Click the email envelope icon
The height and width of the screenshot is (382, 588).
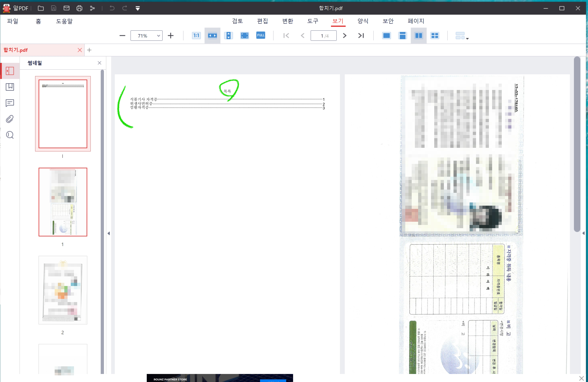pyautogui.click(x=67, y=8)
